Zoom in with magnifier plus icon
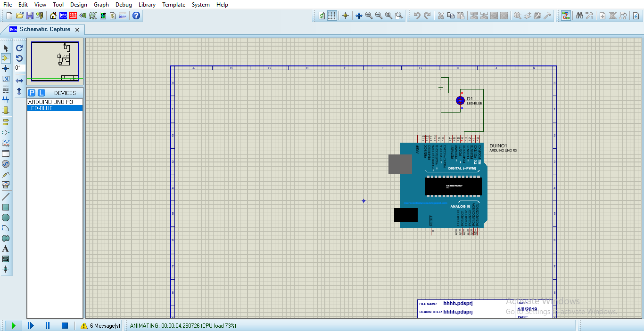 [x=369, y=16]
